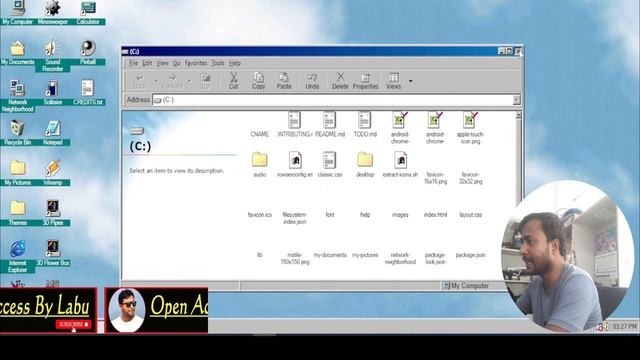Open the Go menu
The image size is (640, 360).
(x=176, y=63)
